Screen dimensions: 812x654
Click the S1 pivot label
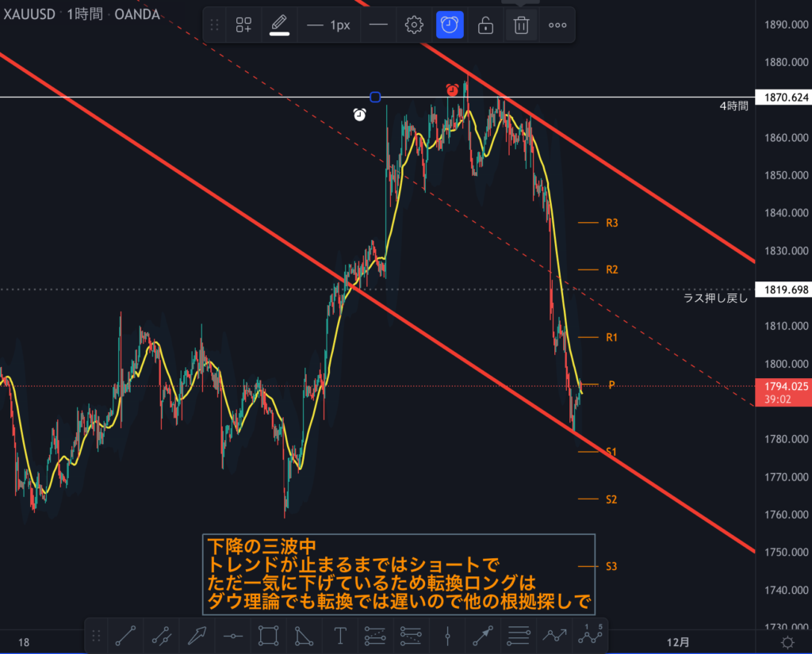coord(611,452)
